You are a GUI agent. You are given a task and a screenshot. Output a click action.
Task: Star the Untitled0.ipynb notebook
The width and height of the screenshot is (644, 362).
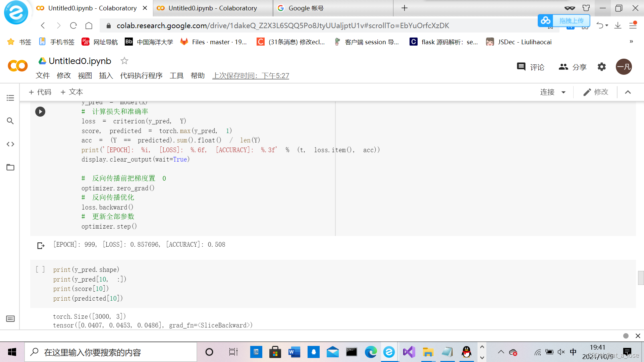(124, 61)
